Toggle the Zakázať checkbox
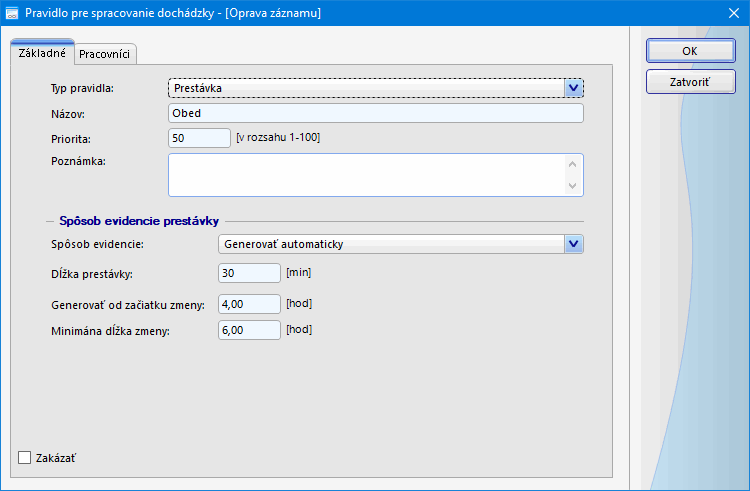The image size is (750, 491). click(x=25, y=458)
